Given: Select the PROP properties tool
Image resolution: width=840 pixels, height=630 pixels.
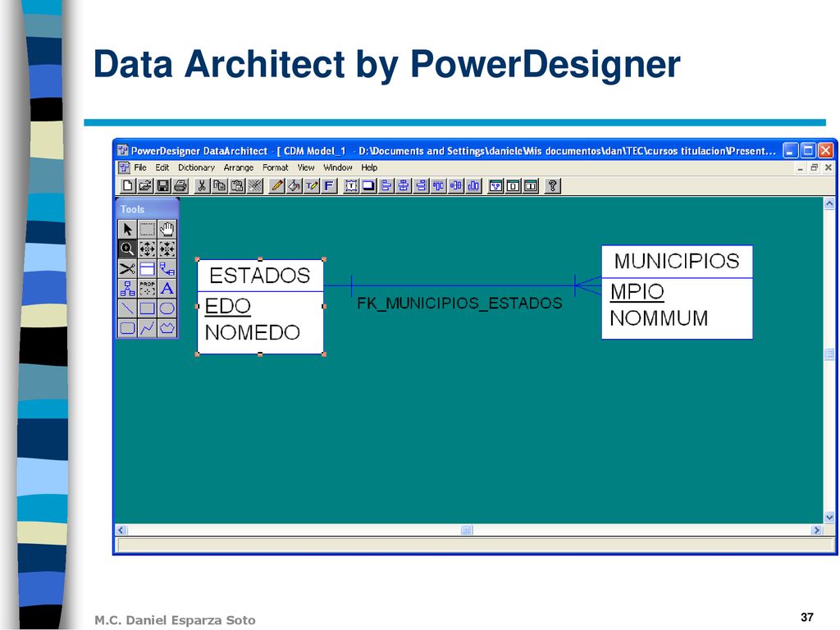Looking at the screenshot, I should [148, 289].
